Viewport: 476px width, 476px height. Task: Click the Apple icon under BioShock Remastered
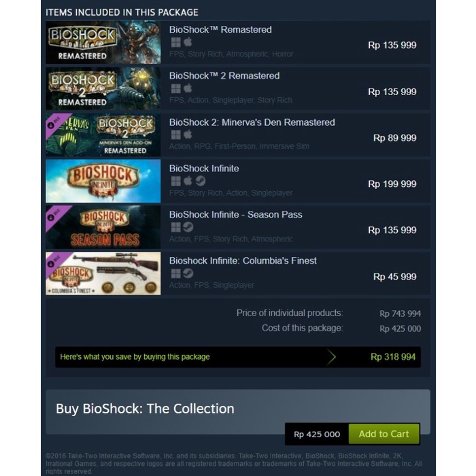[x=188, y=42]
